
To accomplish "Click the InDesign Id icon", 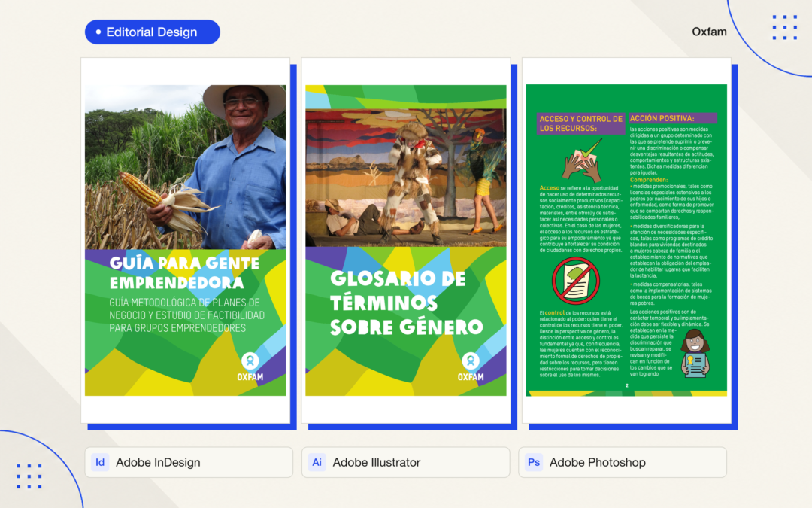I will tap(100, 462).
